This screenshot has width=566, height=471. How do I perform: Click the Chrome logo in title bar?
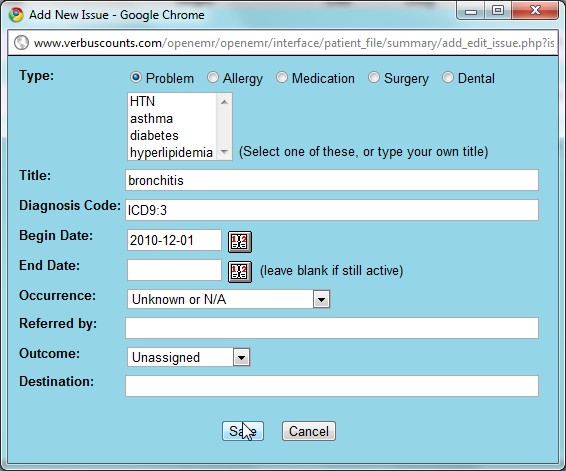pos(16,15)
